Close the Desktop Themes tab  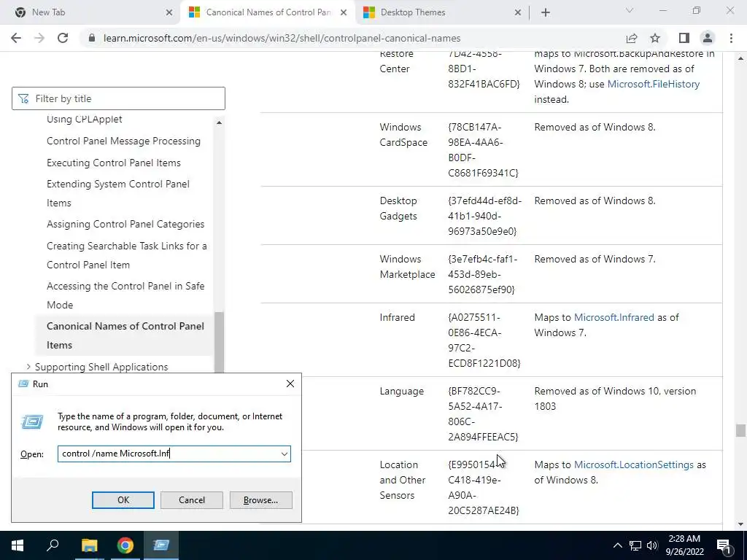coord(518,12)
